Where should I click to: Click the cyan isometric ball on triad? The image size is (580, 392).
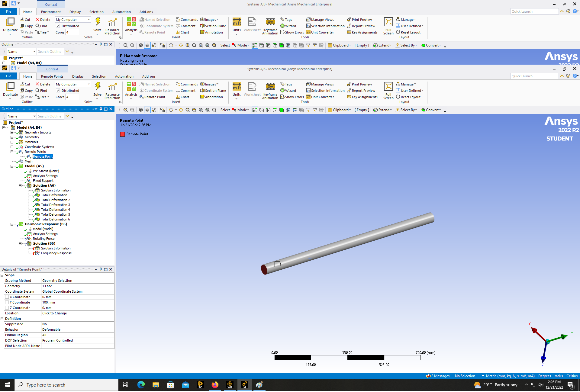tap(547, 342)
